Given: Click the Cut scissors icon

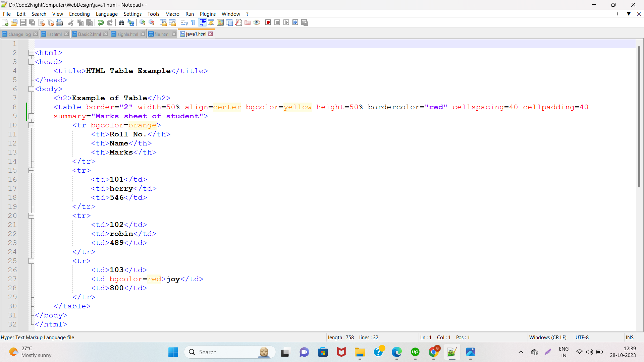Looking at the screenshot, I should pos(71,22).
